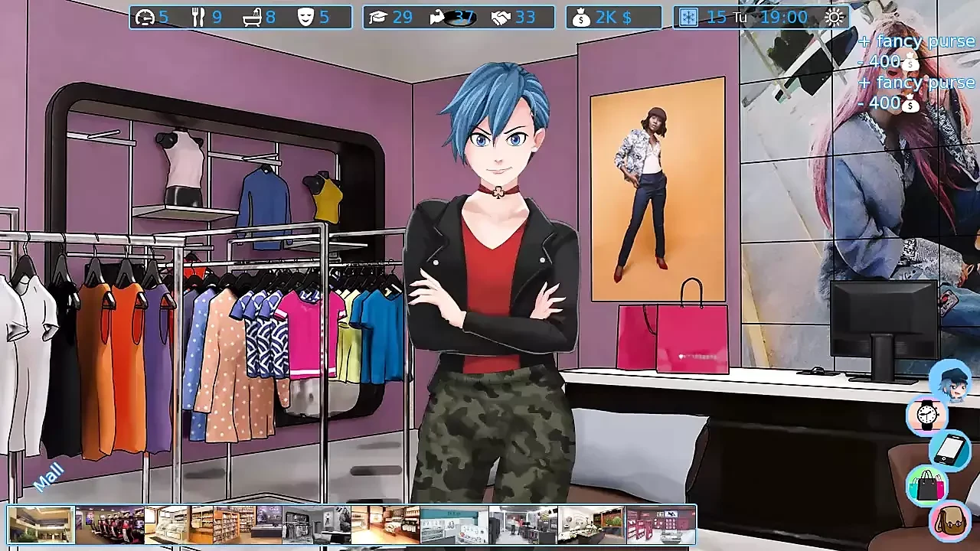Image resolution: width=980 pixels, height=551 pixels.
Task: Go to the electronics store thumbnail
Action: [523, 525]
